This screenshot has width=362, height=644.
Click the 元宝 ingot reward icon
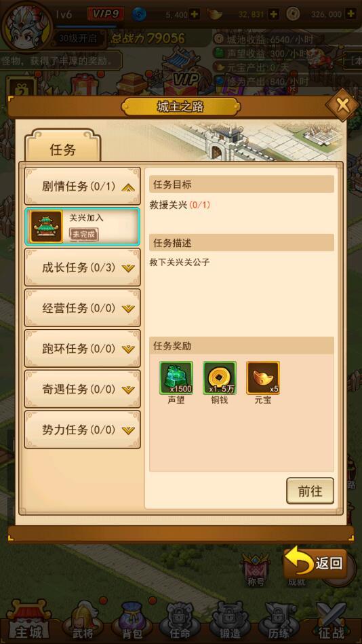[x=263, y=378]
